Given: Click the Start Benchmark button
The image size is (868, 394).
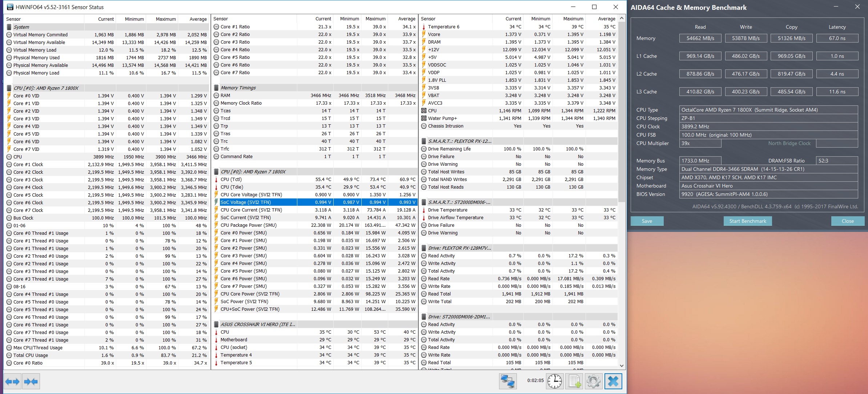Looking at the screenshot, I should pos(747,221).
